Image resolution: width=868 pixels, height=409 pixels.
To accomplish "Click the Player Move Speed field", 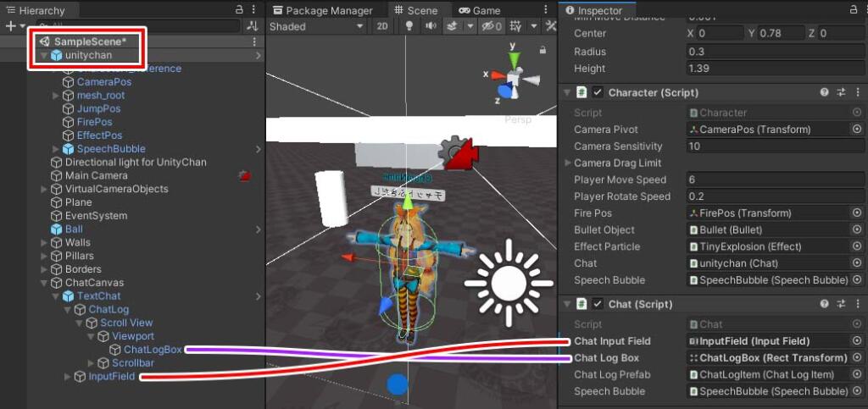I will [x=775, y=180].
